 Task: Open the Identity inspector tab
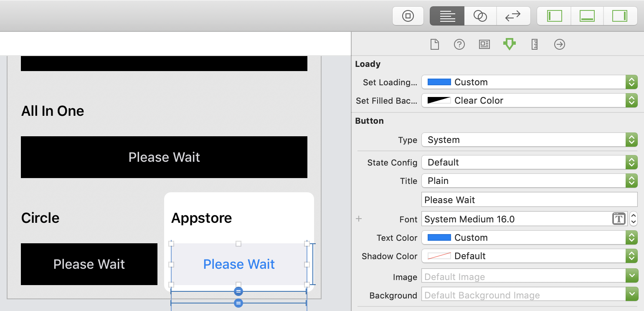[x=484, y=44]
